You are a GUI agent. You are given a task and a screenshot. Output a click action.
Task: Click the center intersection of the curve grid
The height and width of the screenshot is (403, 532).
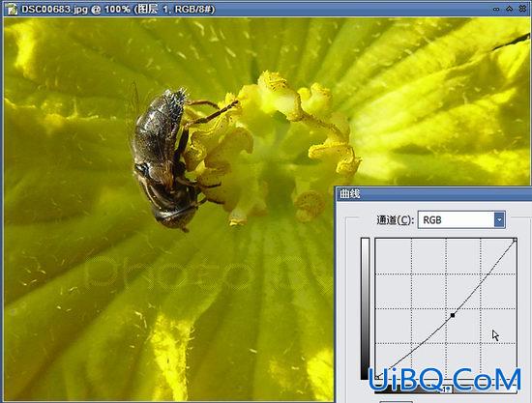click(x=446, y=309)
